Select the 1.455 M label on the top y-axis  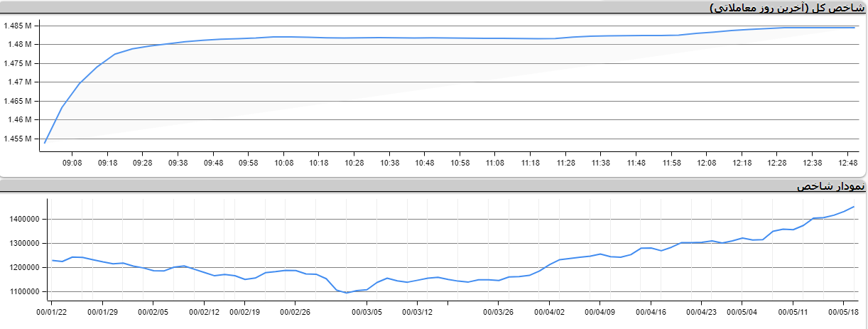tap(18, 139)
